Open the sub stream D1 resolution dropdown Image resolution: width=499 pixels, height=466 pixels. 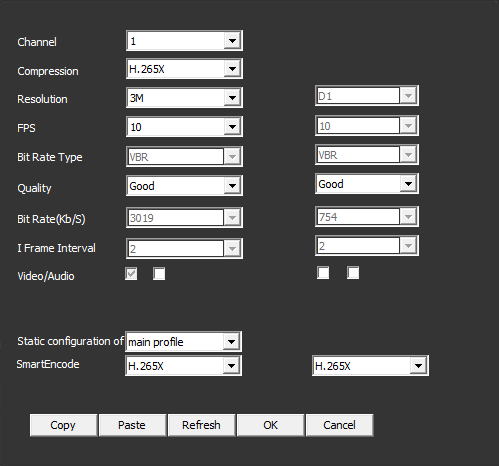tap(367, 96)
